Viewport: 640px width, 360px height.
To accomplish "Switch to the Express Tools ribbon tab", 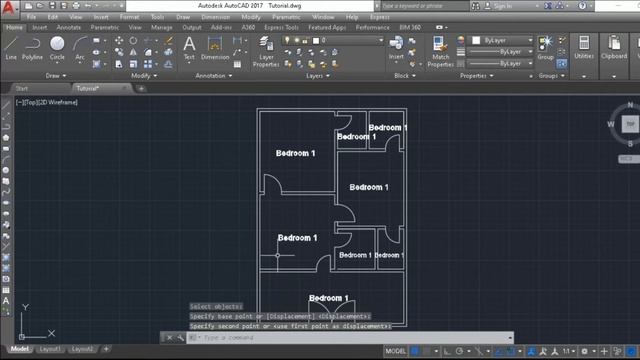I will point(281,27).
